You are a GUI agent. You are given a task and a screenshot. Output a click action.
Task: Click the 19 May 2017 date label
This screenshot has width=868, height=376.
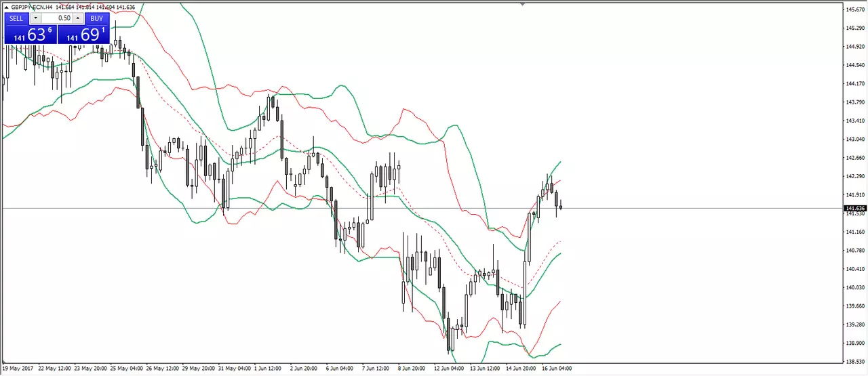17,370
